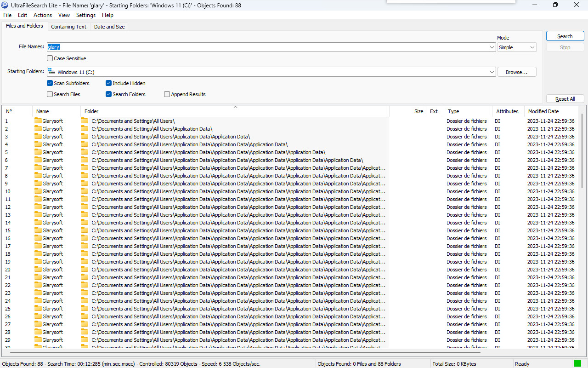The height and width of the screenshot is (368, 588).
Task: Open the Mode dropdown showing Simple
Action: pos(517,47)
